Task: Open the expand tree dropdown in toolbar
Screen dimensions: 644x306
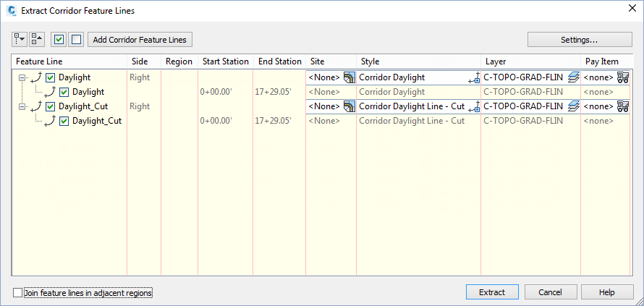Action: point(20,39)
